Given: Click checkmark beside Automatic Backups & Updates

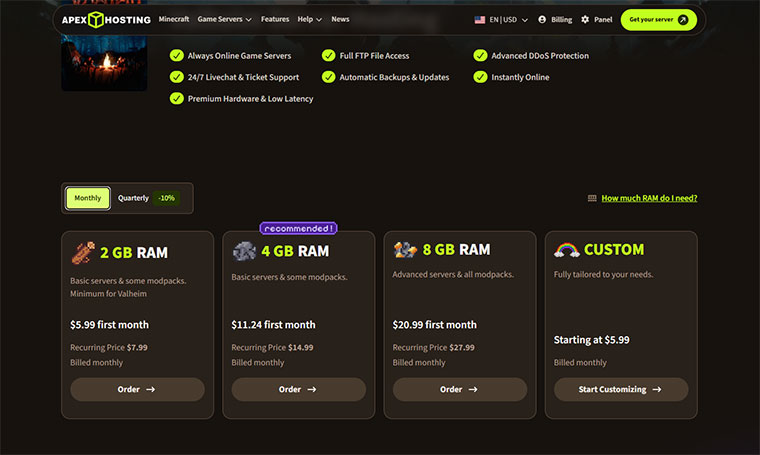Looking at the screenshot, I should click(328, 77).
